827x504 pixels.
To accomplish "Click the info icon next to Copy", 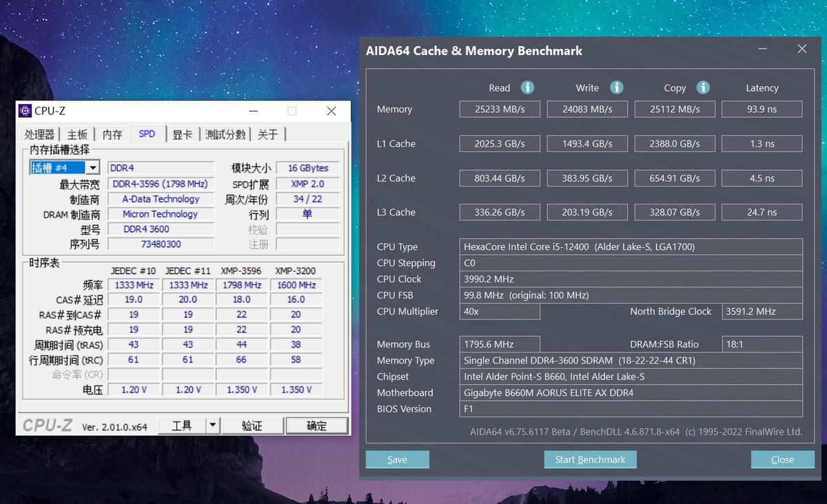I will point(703,87).
